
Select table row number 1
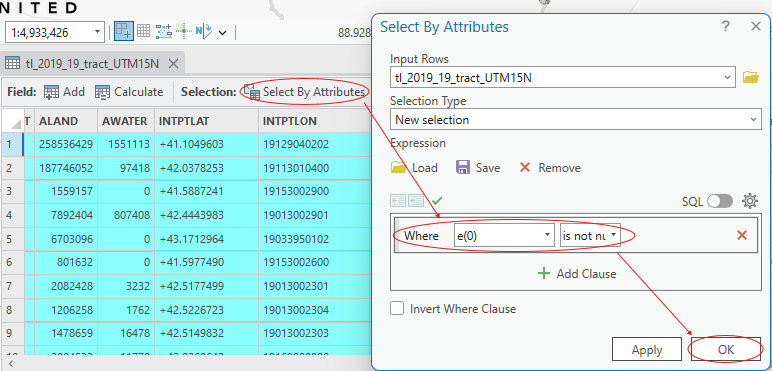tap(12, 145)
